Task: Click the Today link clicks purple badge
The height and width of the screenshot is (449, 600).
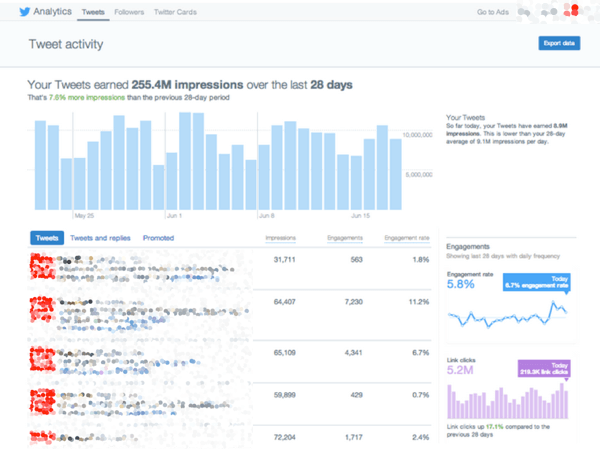Action: (544, 369)
